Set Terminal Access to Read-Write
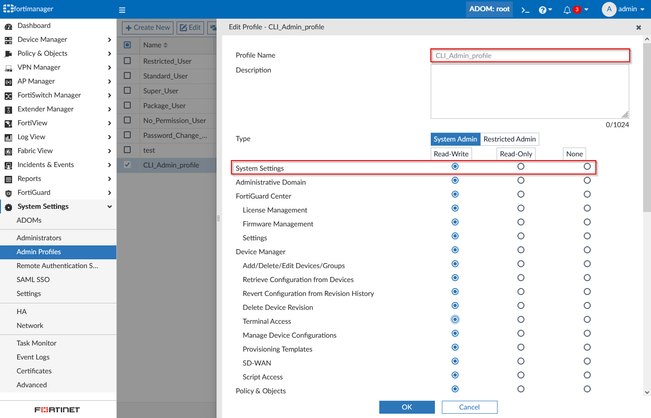This screenshot has height=418, width=651. click(x=455, y=319)
